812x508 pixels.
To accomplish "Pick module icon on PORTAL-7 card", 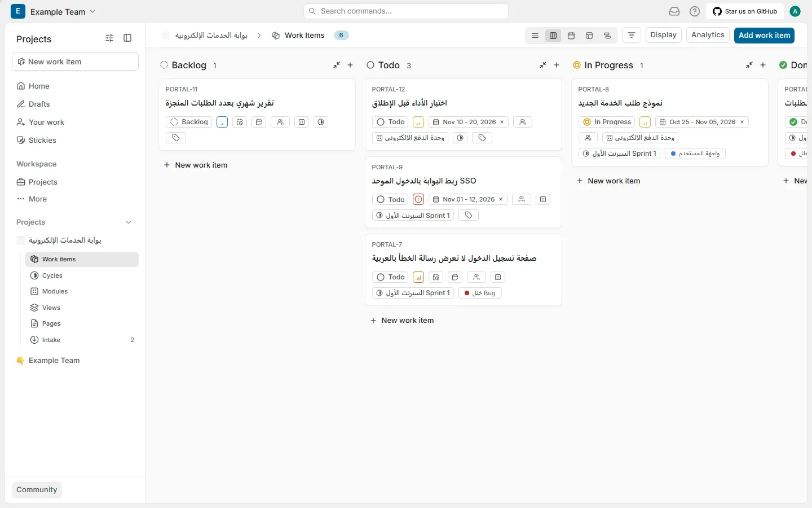I will 498,277.
